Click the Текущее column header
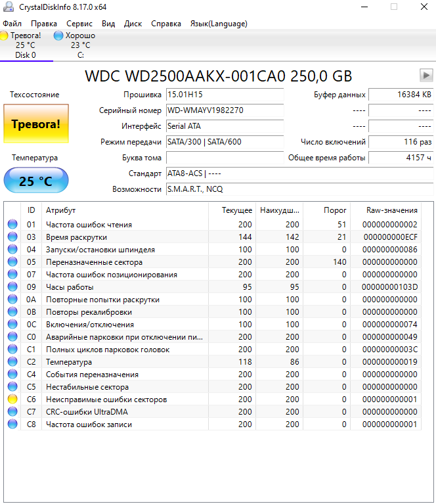 coord(232,210)
